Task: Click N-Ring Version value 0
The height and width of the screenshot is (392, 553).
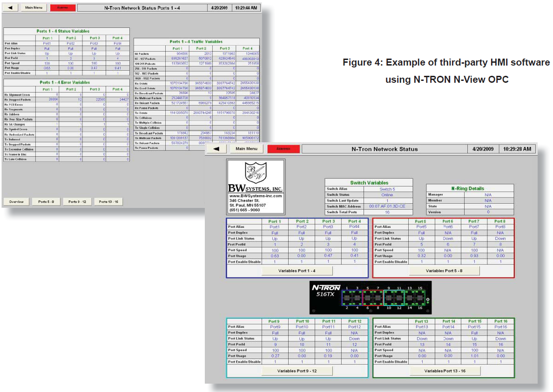Action: click(x=488, y=212)
